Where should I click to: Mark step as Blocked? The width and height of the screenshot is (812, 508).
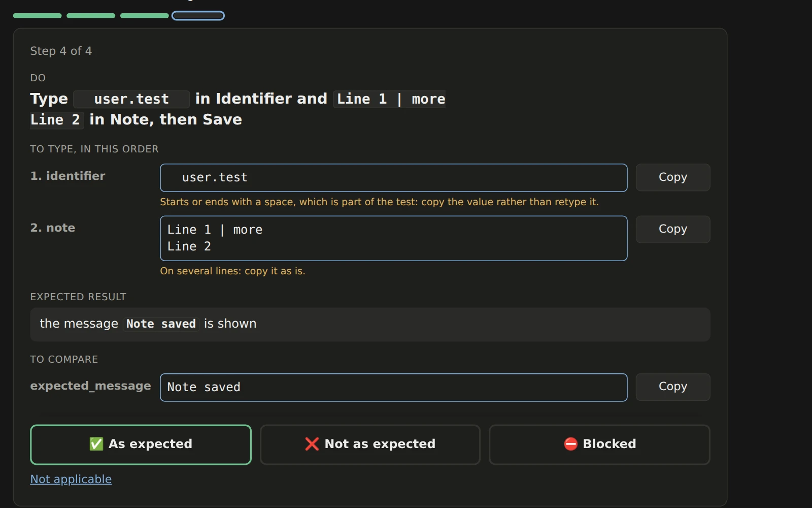point(599,444)
